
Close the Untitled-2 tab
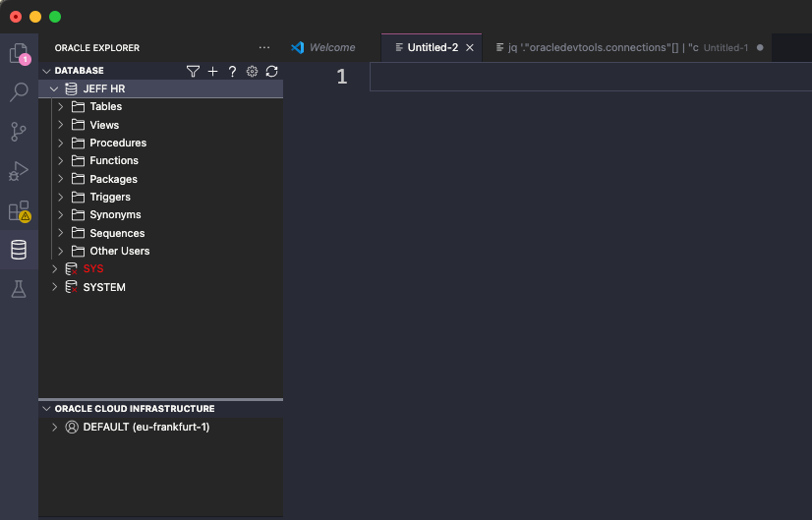point(470,47)
